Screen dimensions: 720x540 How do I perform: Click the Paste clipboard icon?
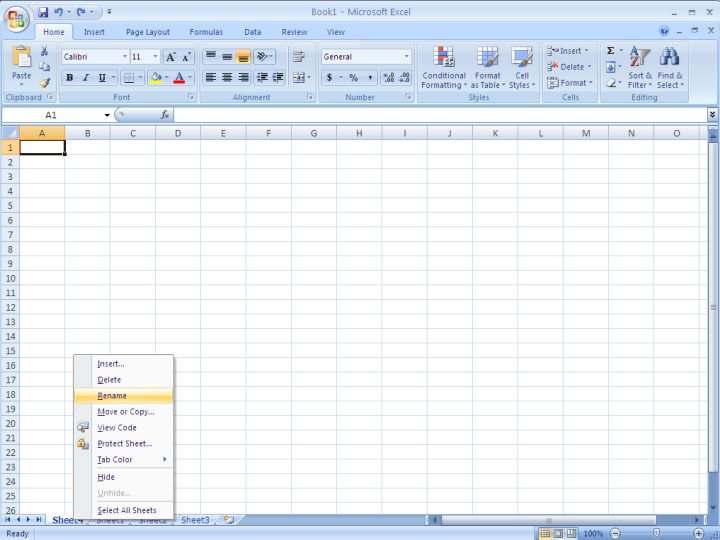[x=22, y=57]
